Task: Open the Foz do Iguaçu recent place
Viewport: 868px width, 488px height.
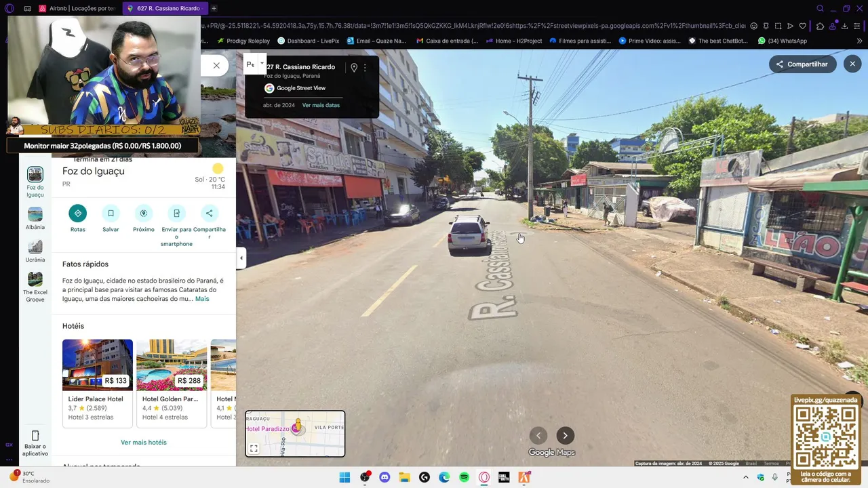Action: click(x=35, y=182)
